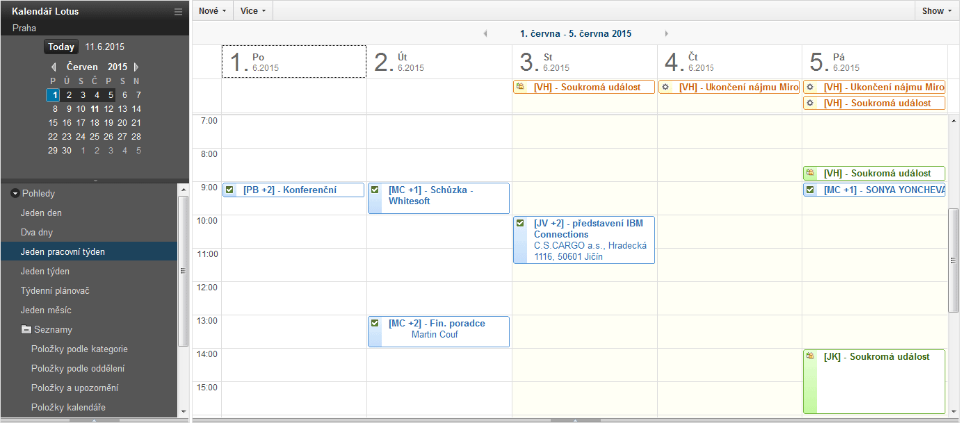This screenshot has width=960, height=423.
Task: Open the Více dropdown menu
Action: tap(253, 10)
